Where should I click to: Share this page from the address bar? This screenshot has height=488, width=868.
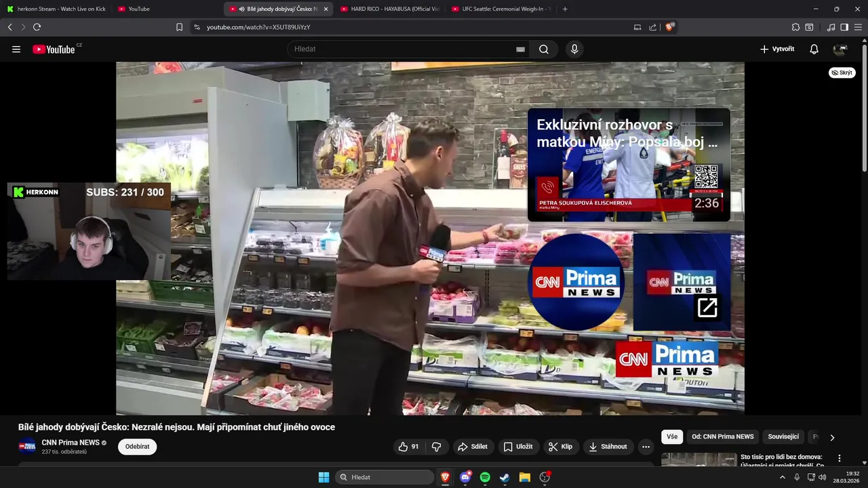tap(652, 27)
